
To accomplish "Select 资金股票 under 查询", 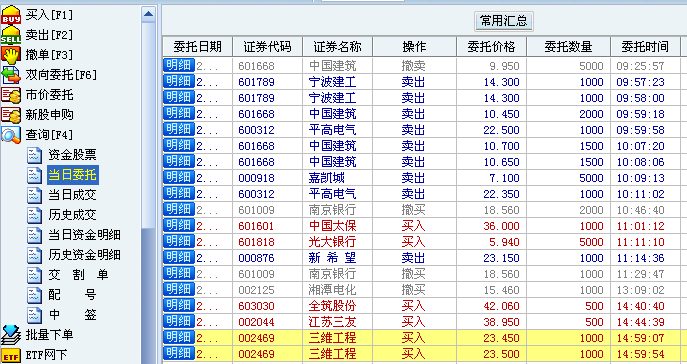I will point(72,155).
